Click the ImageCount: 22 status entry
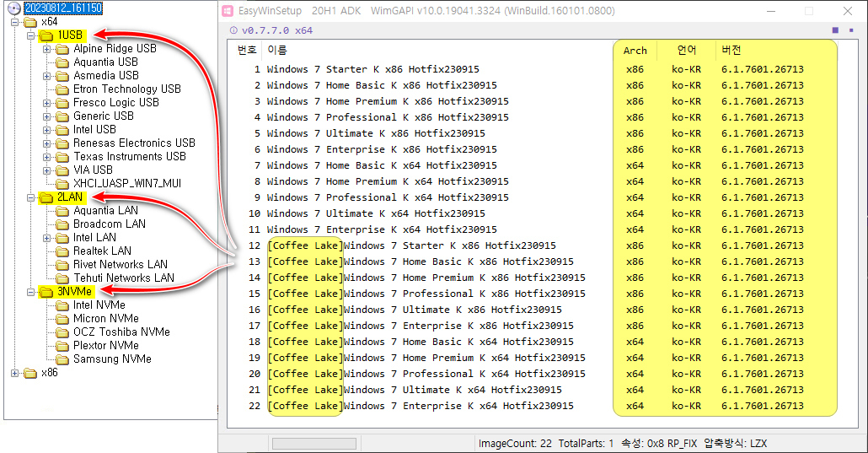Viewport: 868px width, 453px height. click(x=515, y=444)
